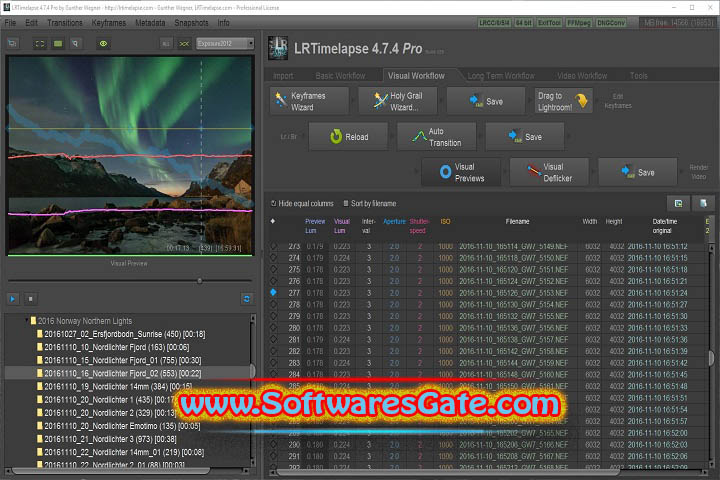
Task: Click Save in the Visual Deflicker row
Action: 638,172
